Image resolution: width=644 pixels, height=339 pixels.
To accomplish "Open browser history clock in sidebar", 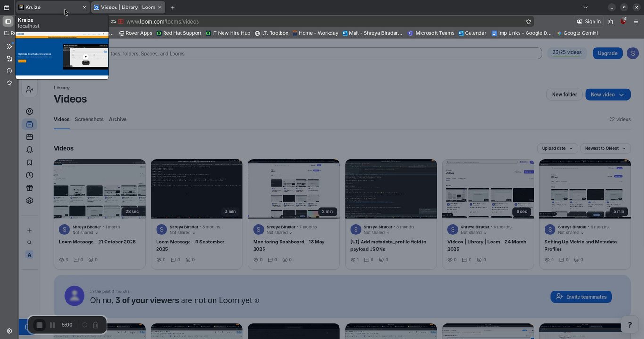I will pyautogui.click(x=9, y=71).
